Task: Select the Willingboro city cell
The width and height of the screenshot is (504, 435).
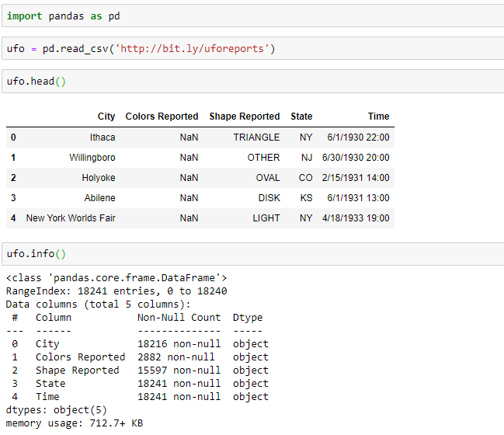Action: (92, 158)
